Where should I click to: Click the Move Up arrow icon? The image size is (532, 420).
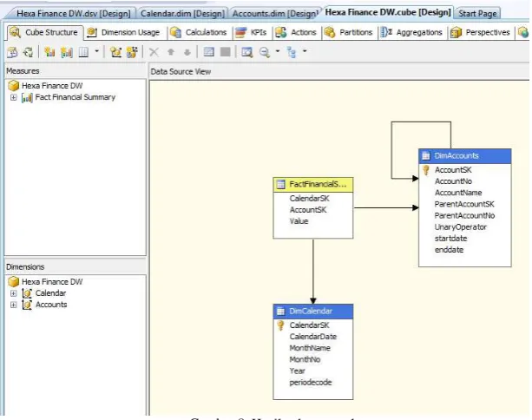click(x=171, y=52)
